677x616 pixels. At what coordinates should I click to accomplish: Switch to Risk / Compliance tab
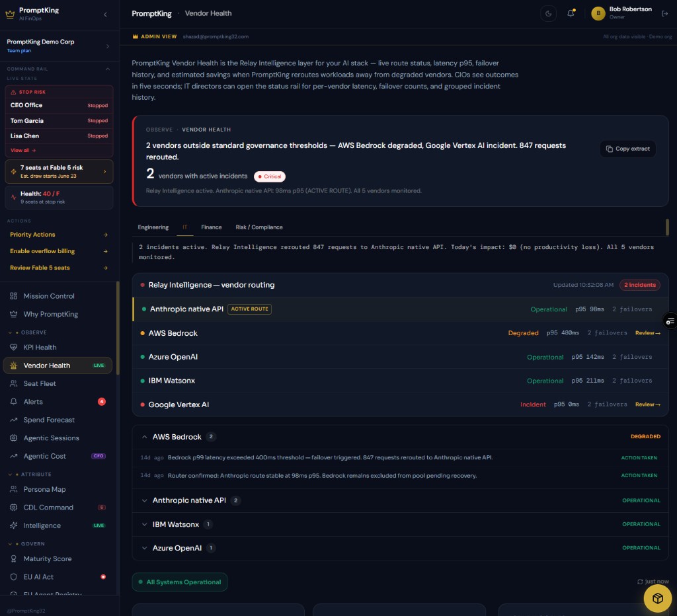coord(259,227)
